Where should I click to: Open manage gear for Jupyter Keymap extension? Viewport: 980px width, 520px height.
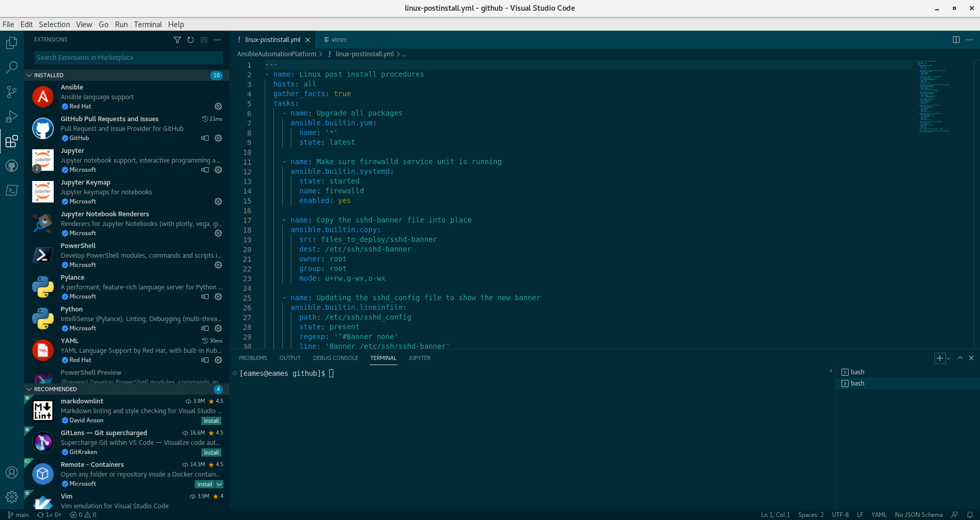pyautogui.click(x=218, y=201)
